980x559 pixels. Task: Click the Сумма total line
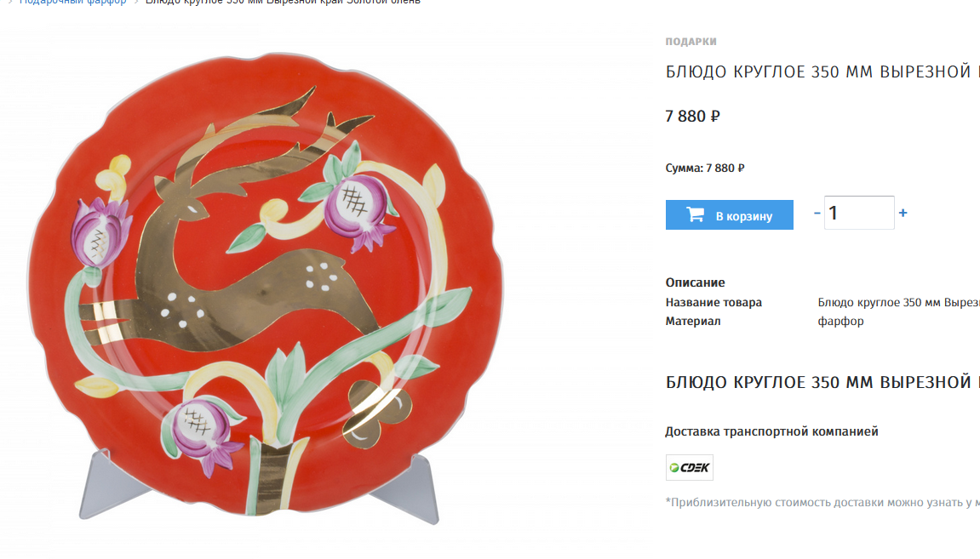tap(705, 168)
